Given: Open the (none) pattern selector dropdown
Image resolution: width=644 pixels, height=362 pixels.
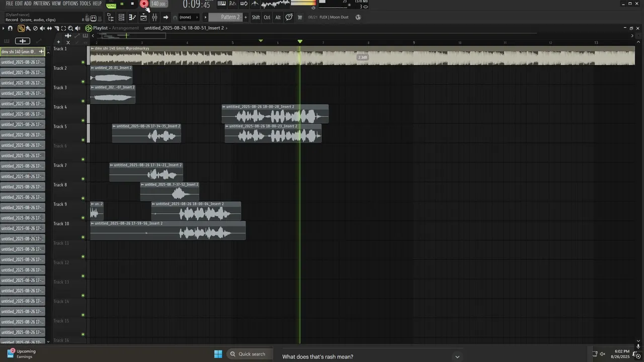Looking at the screenshot, I should tap(189, 17).
